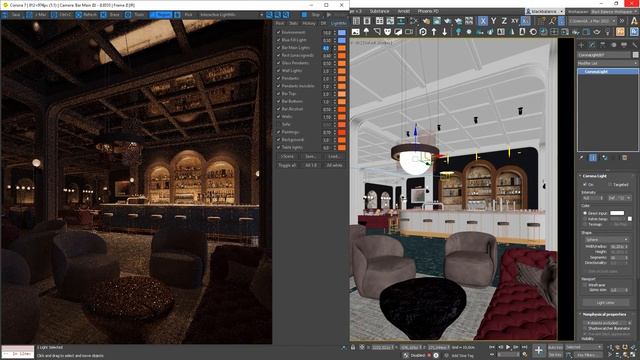Enable the Targeted checkbox
The height and width of the screenshot is (360, 640).
point(610,184)
